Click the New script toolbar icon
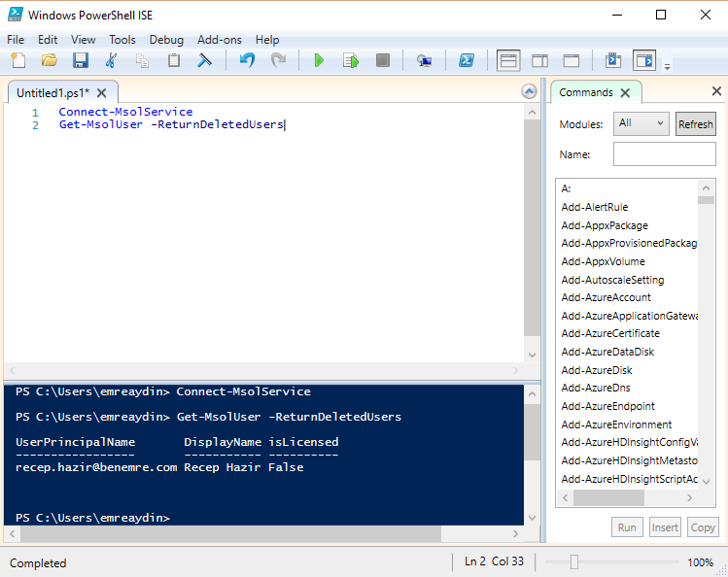The height and width of the screenshot is (577, 728). (18, 60)
